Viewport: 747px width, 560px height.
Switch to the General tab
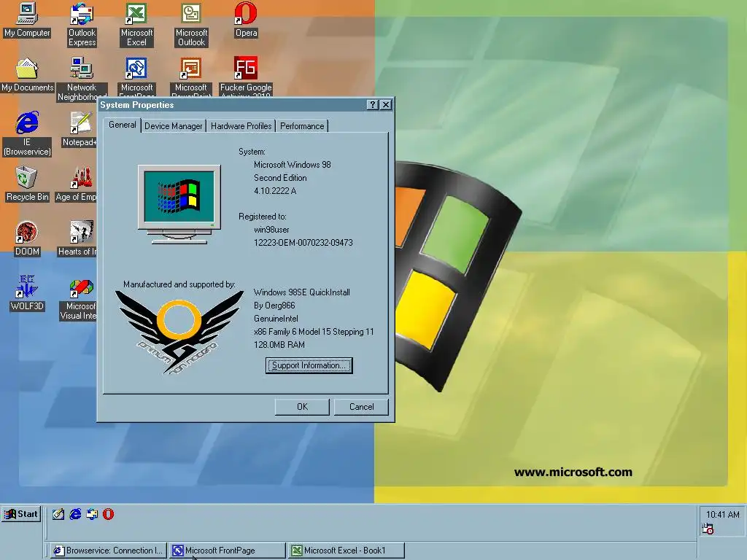pos(122,125)
